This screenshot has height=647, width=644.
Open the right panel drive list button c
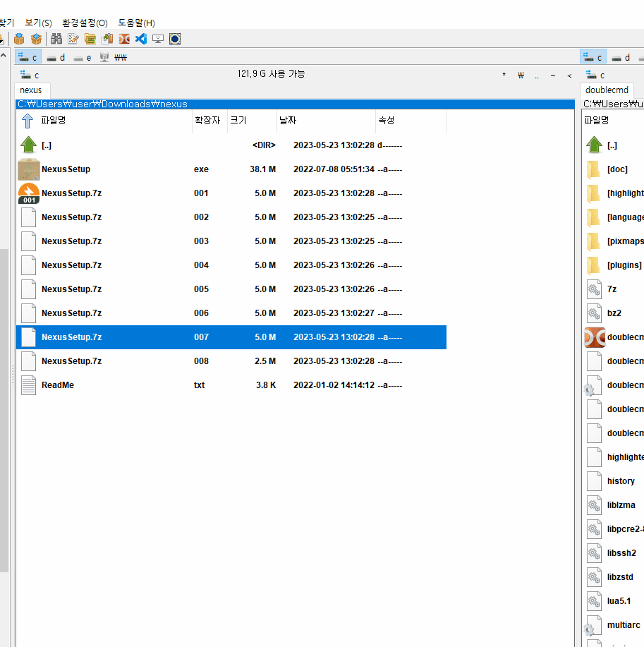tap(595, 75)
